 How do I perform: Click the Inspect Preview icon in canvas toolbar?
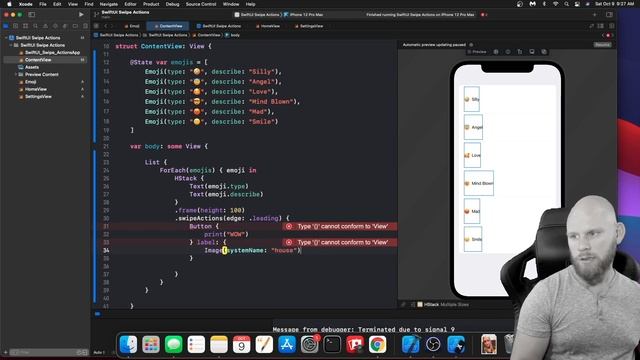pos(508,52)
